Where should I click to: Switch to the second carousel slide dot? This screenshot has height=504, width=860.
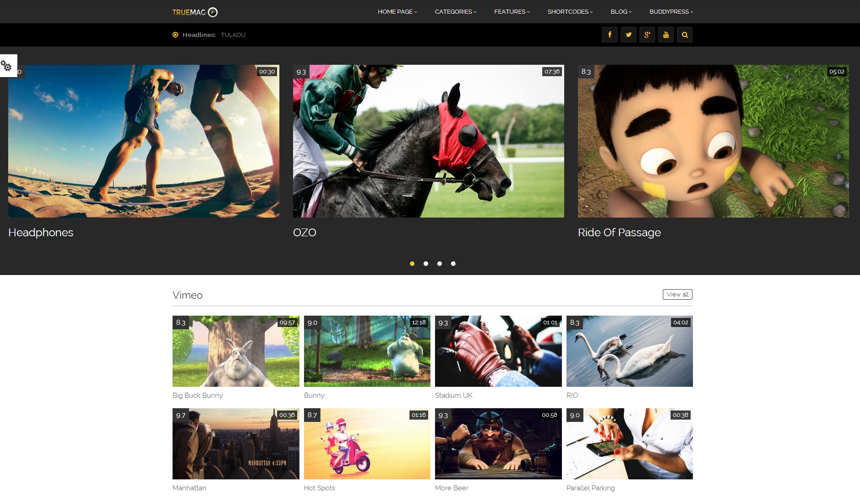coord(426,264)
